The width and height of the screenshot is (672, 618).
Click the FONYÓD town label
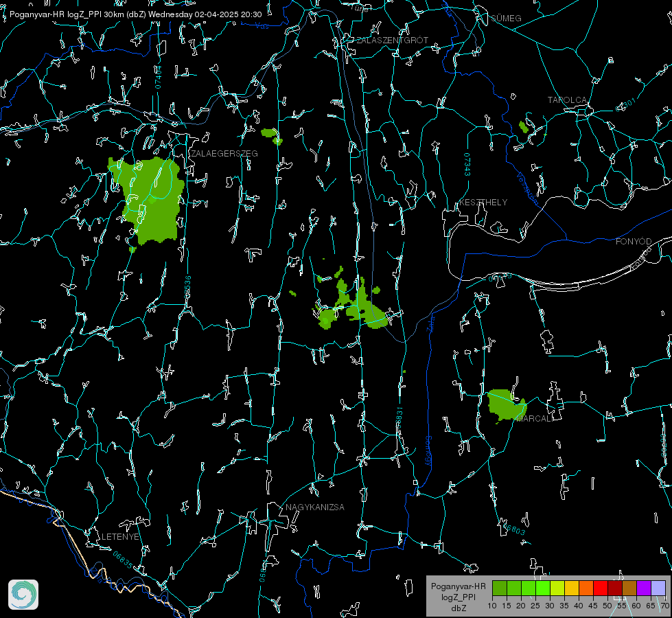[x=634, y=242]
